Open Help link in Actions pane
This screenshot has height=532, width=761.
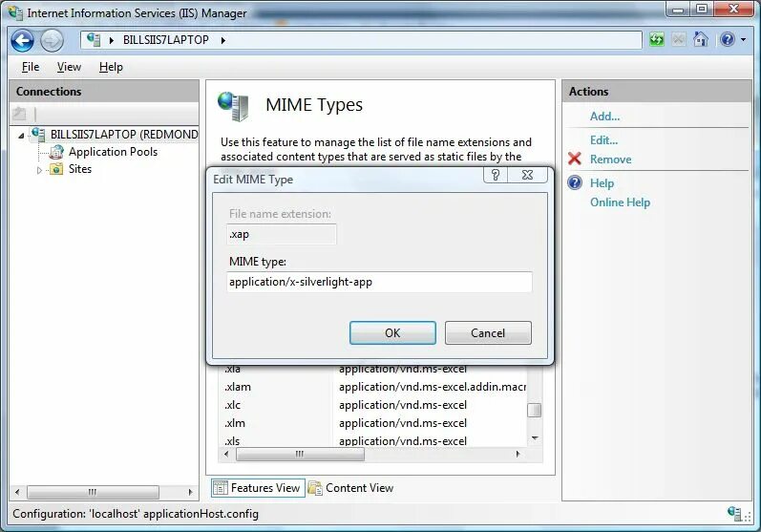pyautogui.click(x=602, y=183)
